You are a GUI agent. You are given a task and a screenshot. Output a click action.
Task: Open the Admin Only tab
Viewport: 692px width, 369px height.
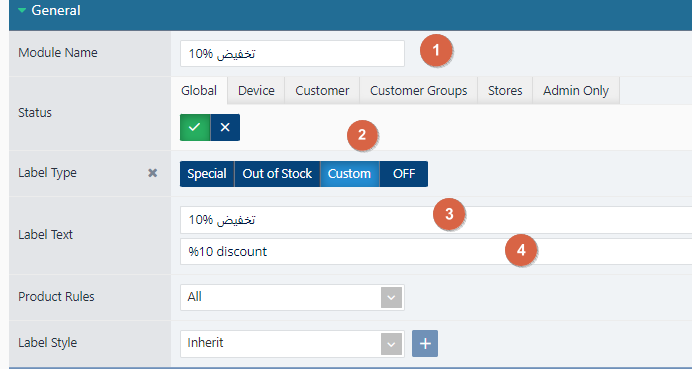576,90
